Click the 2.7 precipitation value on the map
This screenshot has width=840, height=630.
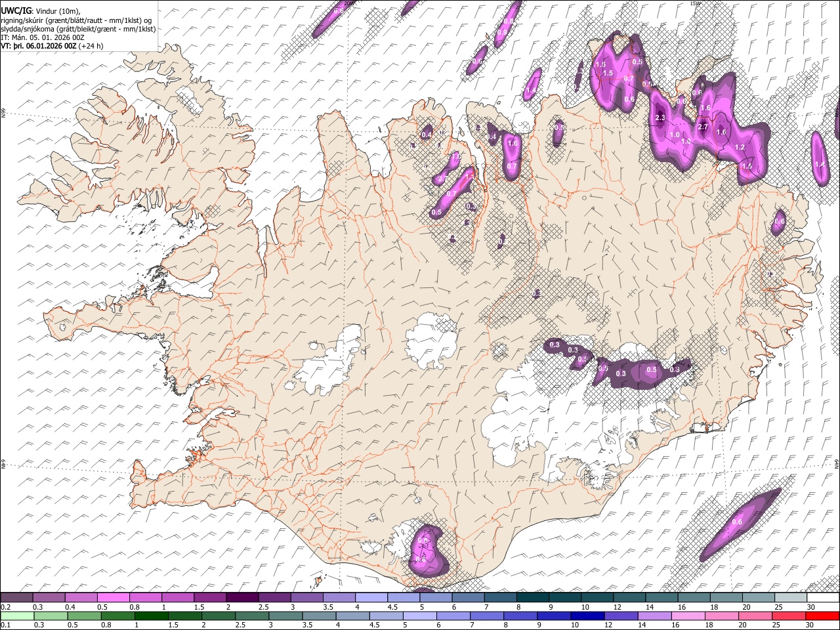pos(703,127)
